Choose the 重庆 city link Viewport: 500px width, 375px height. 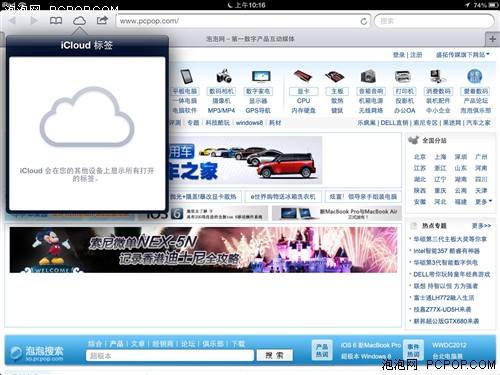440,190
